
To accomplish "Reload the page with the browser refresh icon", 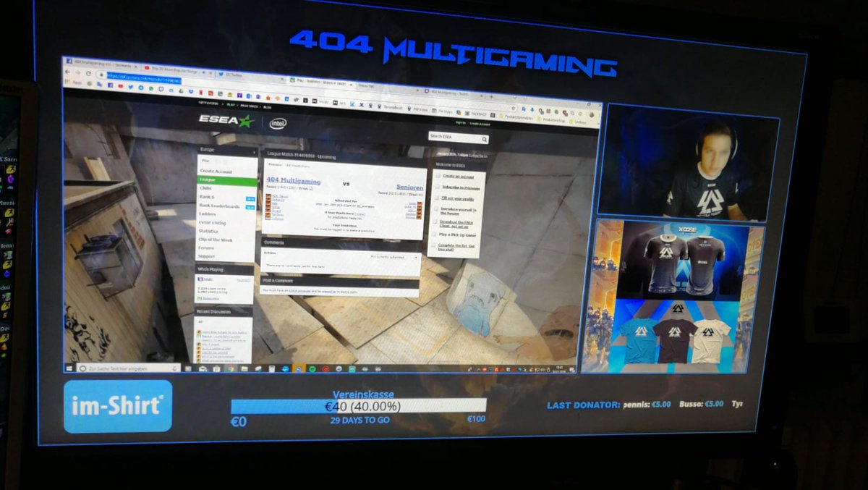I will (x=88, y=73).
